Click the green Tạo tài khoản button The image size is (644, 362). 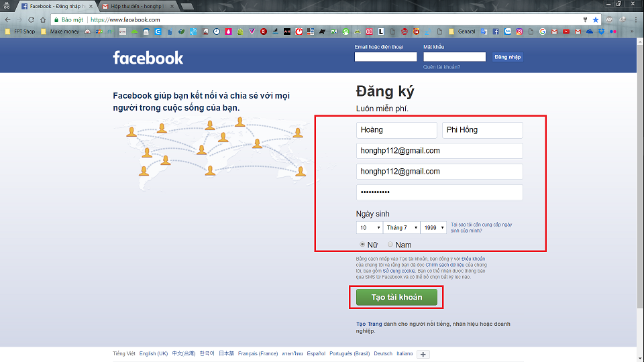[396, 297]
